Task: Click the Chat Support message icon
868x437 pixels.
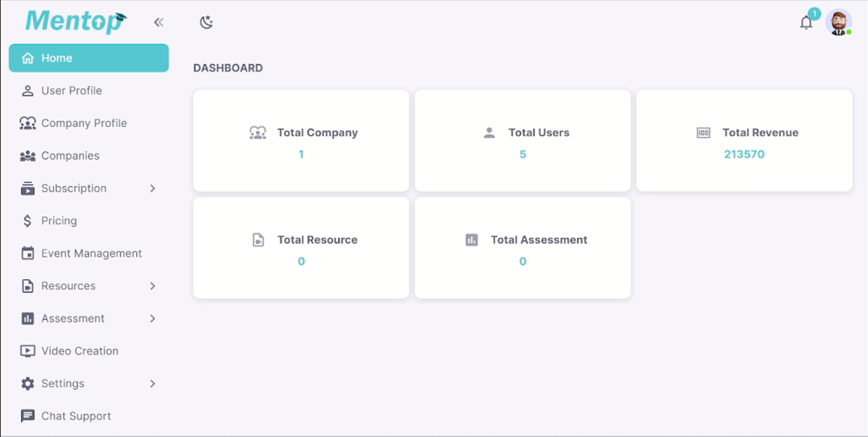Action: click(28, 416)
